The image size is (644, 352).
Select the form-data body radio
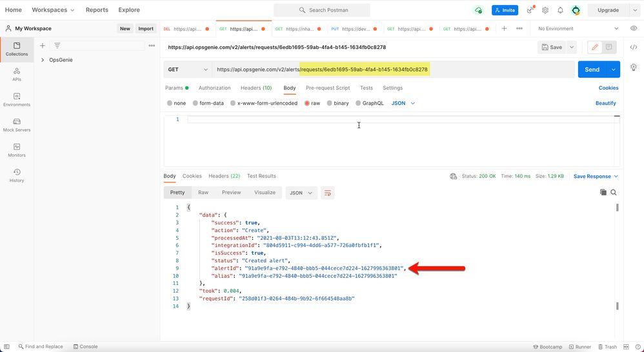pos(196,103)
